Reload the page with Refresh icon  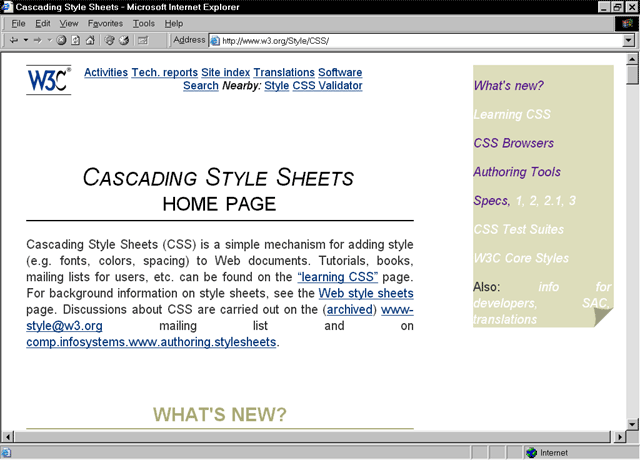76,40
